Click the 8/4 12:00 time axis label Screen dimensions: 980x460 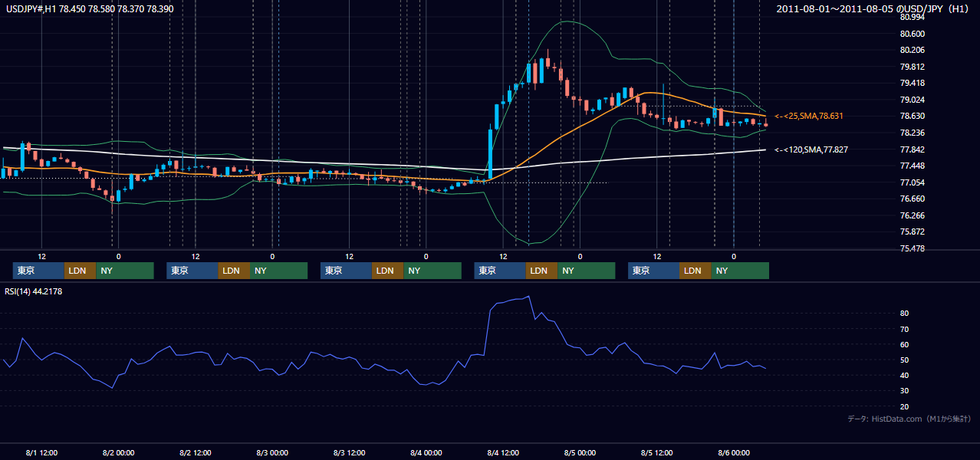point(503,452)
